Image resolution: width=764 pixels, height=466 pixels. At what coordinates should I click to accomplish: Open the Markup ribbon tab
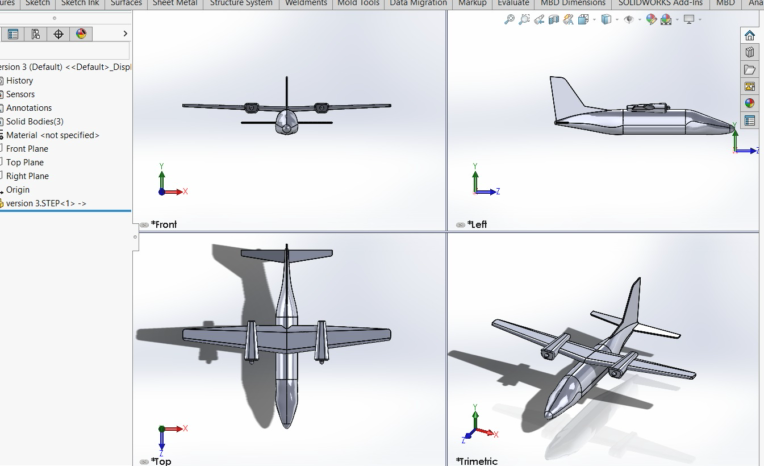472,3
